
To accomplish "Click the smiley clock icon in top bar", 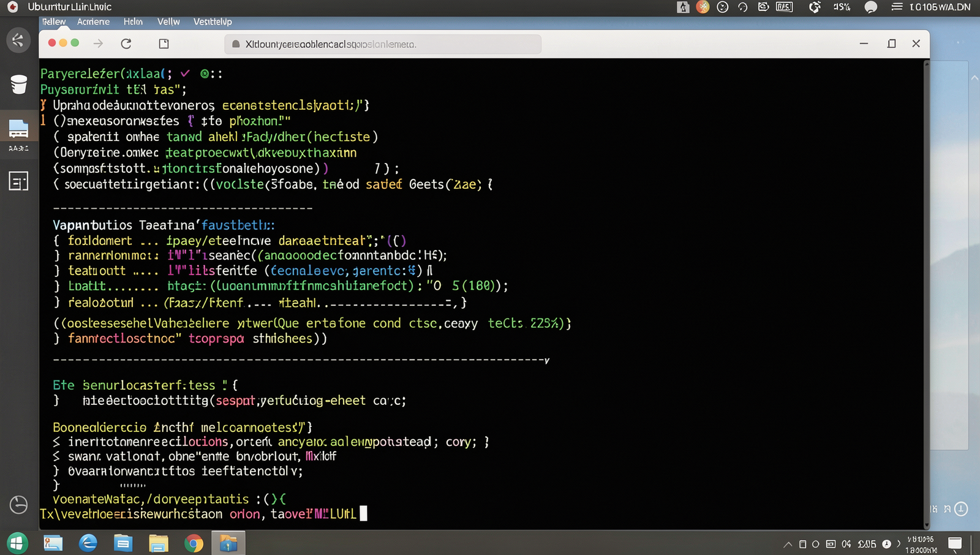I will (x=723, y=7).
